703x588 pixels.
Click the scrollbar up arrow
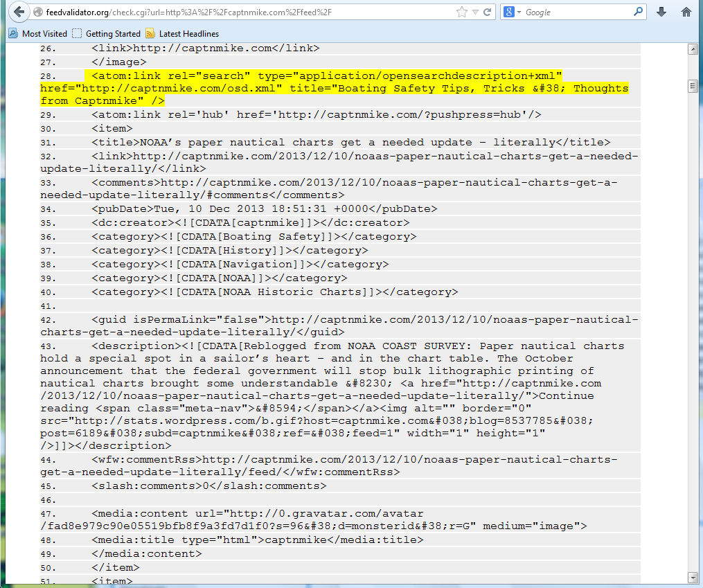[x=692, y=49]
